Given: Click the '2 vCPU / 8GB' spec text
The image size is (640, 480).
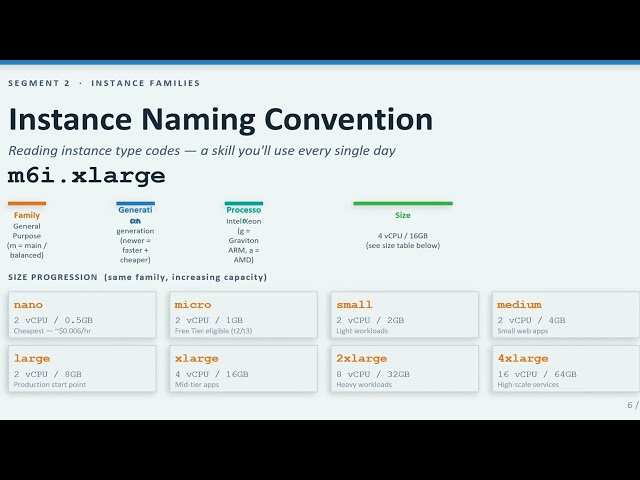Looking at the screenshot, I should pyautogui.click(x=48, y=374).
